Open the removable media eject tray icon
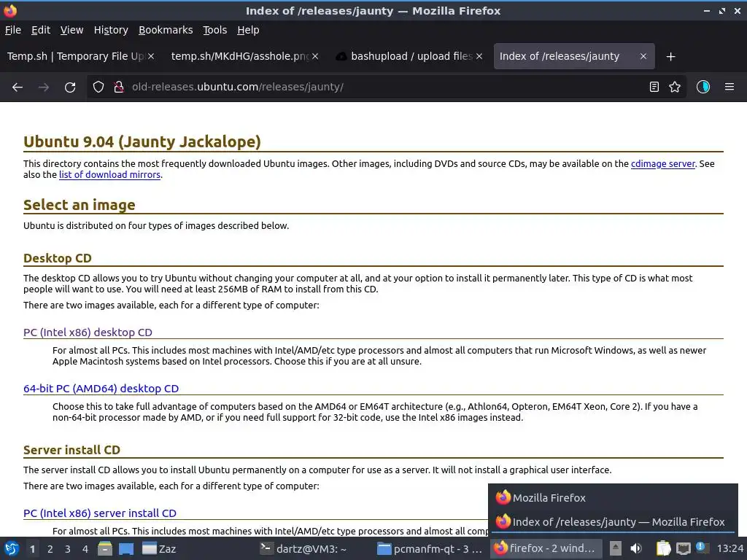The image size is (747, 560). click(x=616, y=548)
